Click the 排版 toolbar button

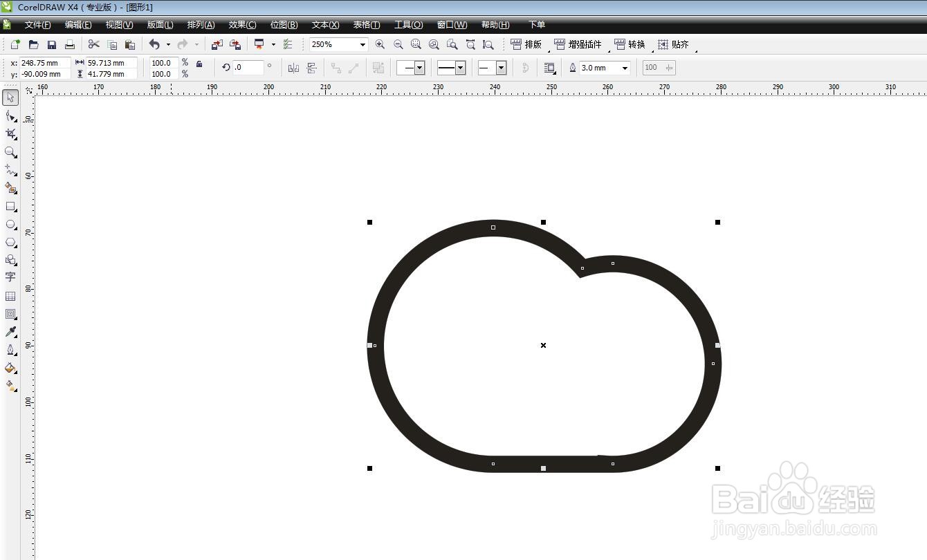[x=526, y=44]
